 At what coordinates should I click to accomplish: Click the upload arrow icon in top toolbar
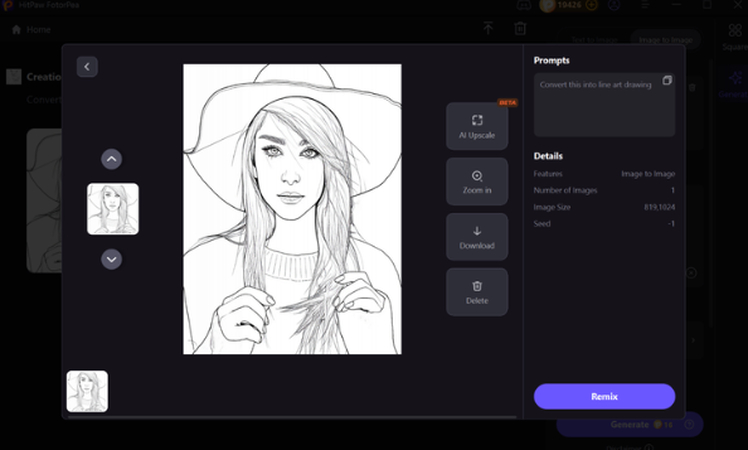point(488,28)
